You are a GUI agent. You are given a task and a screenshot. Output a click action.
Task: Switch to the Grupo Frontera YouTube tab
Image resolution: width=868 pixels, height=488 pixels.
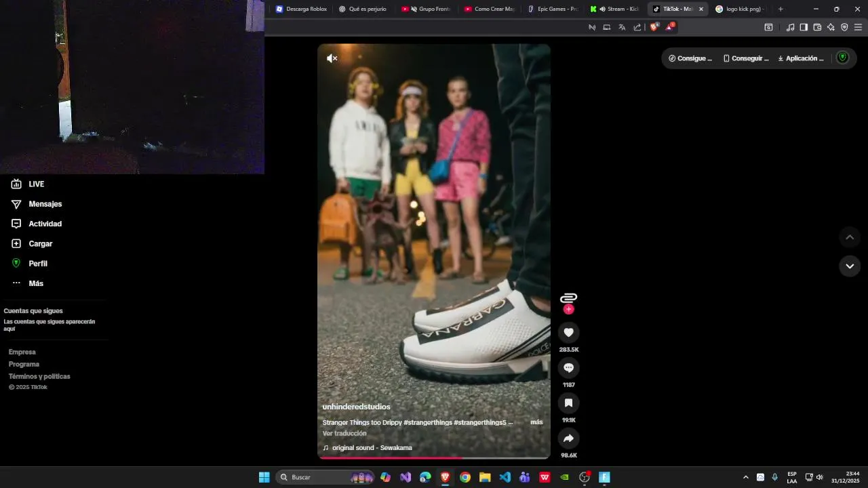pyautogui.click(x=427, y=9)
